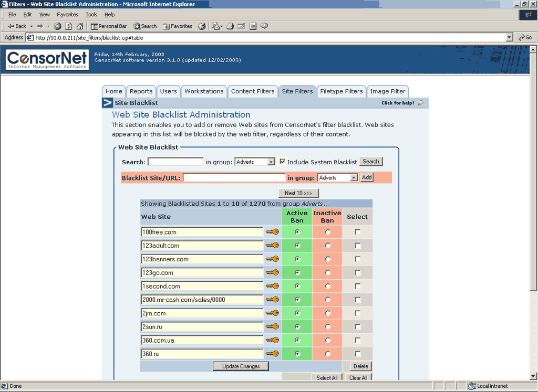The image size is (538, 392).
Task: Switch to the Filetype Filters tab
Action: pyautogui.click(x=341, y=91)
